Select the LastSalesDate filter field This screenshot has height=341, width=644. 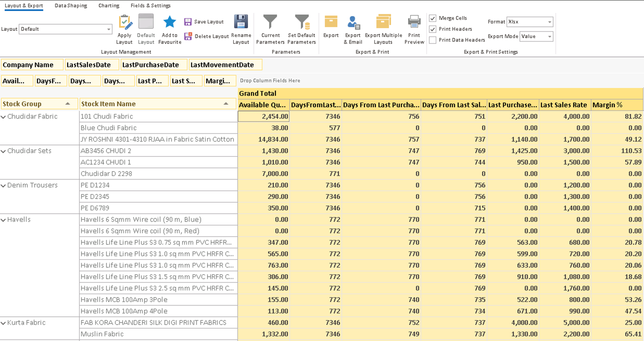(x=92, y=65)
